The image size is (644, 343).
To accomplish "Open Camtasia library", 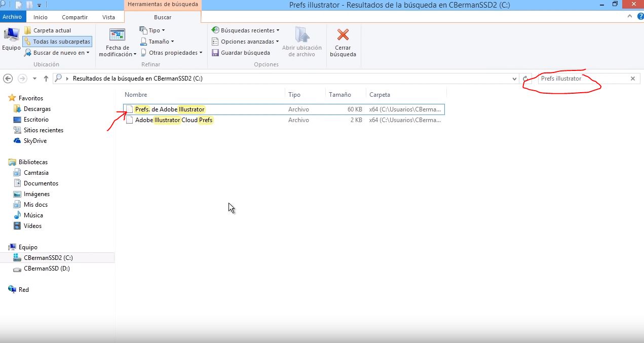I will tap(36, 173).
